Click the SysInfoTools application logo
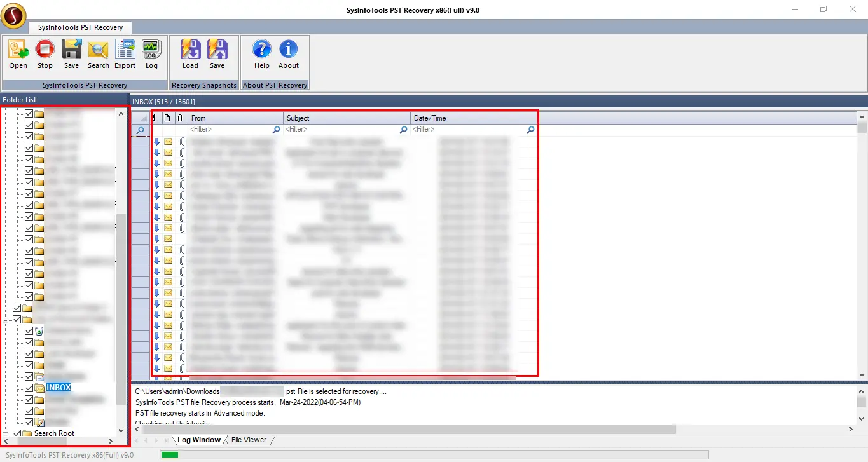This screenshot has width=868, height=462. 14,15
